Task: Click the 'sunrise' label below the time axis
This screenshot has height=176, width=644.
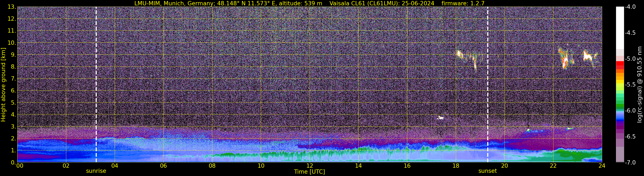Action: tap(96, 171)
